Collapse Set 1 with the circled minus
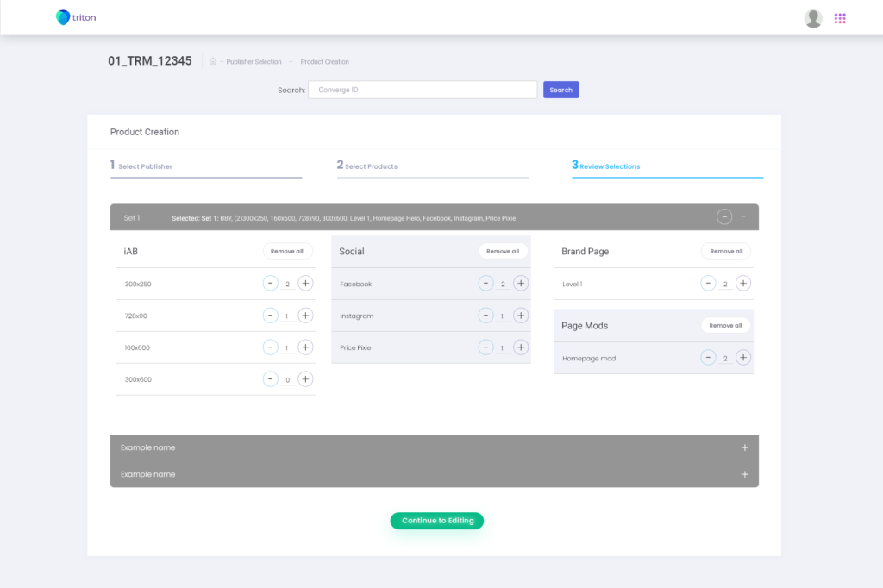Image resolution: width=883 pixels, height=588 pixels. click(x=724, y=217)
